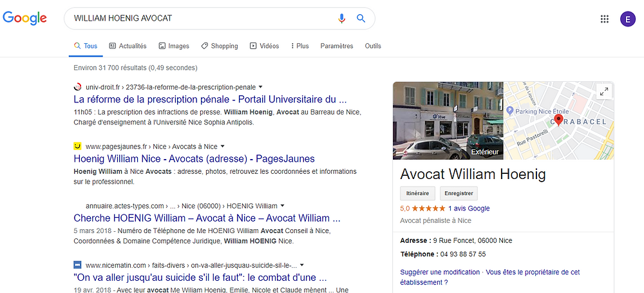
Task: Switch to the Images tab
Action: point(174,46)
